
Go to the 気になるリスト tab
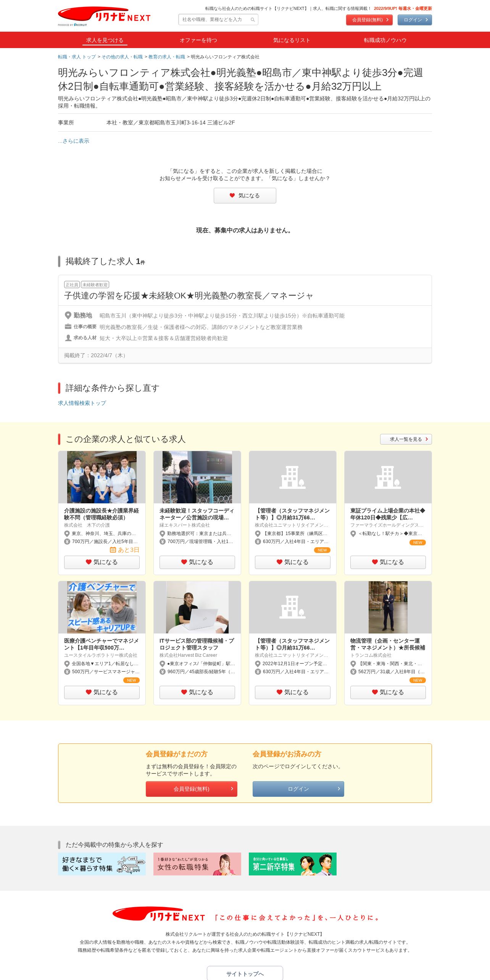tap(292, 40)
